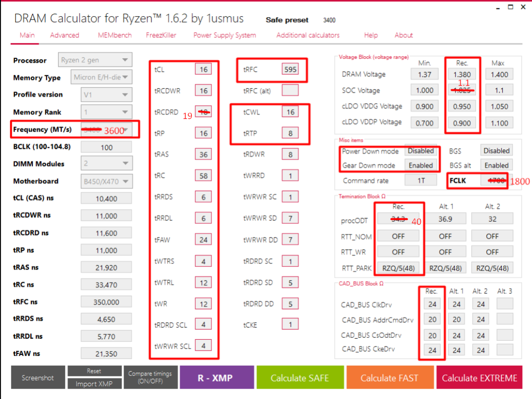The width and height of the screenshot is (532, 399).
Task: Open the Profile version dropdown V1
Action: pyautogui.click(x=106, y=94)
